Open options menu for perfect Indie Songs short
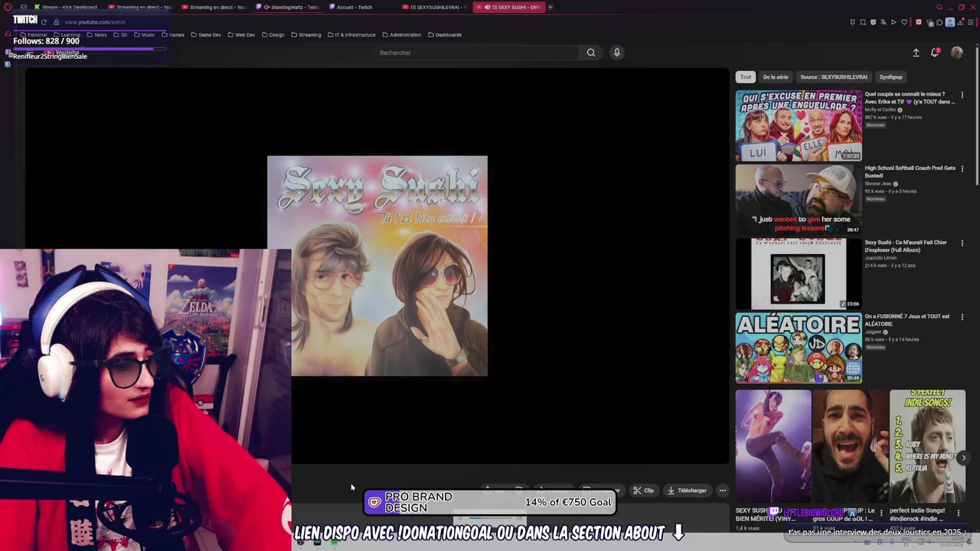Image resolution: width=980 pixels, height=551 pixels. [x=958, y=513]
